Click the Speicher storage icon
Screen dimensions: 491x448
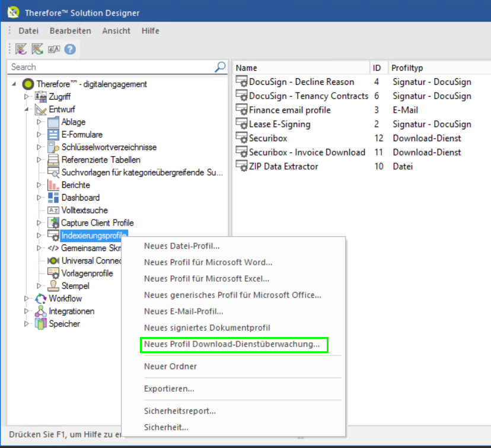(x=41, y=323)
